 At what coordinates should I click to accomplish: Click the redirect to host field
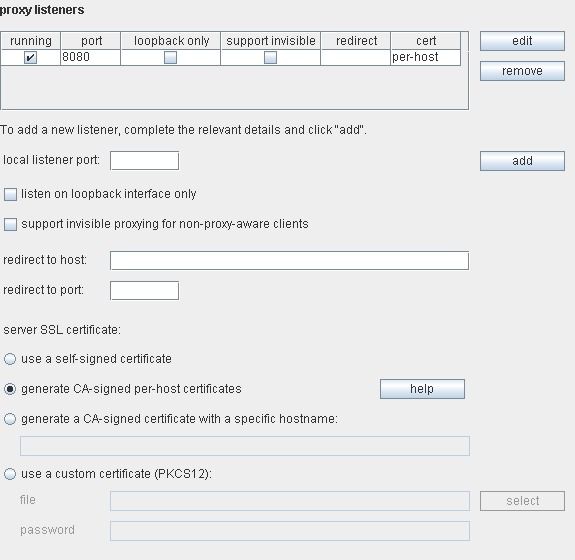pyautogui.click(x=289, y=260)
